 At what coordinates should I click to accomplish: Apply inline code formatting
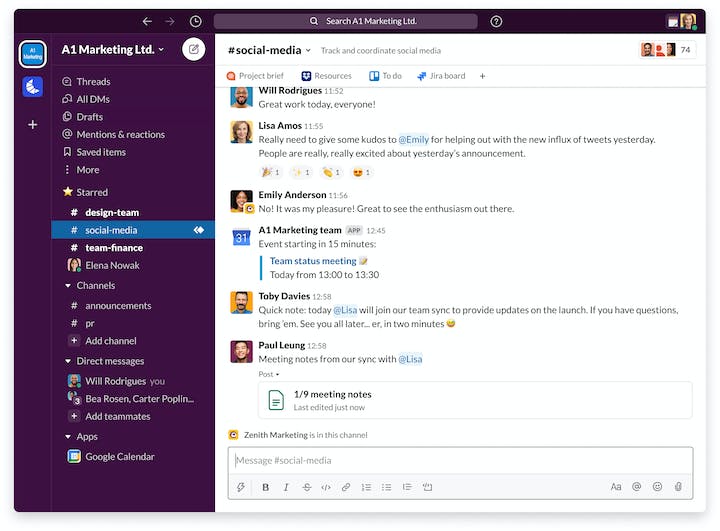coord(326,487)
